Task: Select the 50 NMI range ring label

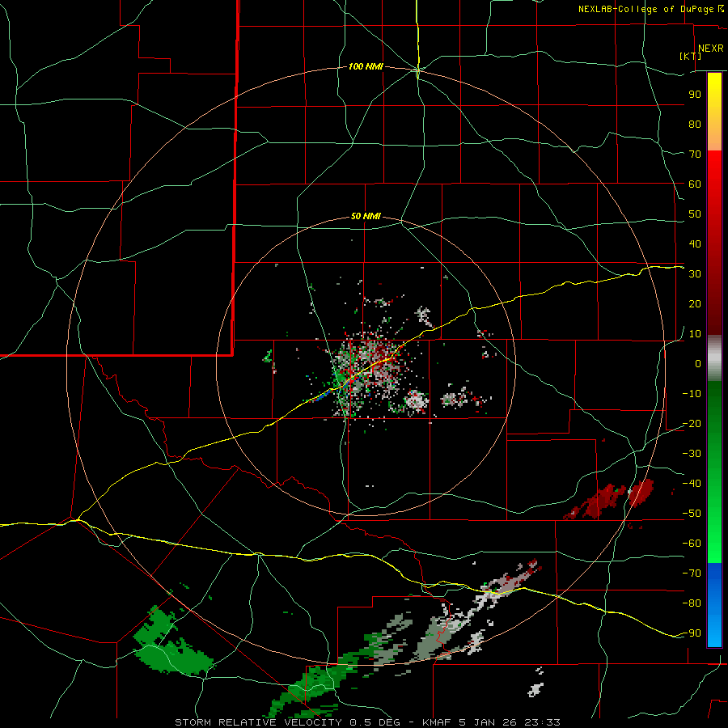Action: pyautogui.click(x=366, y=216)
